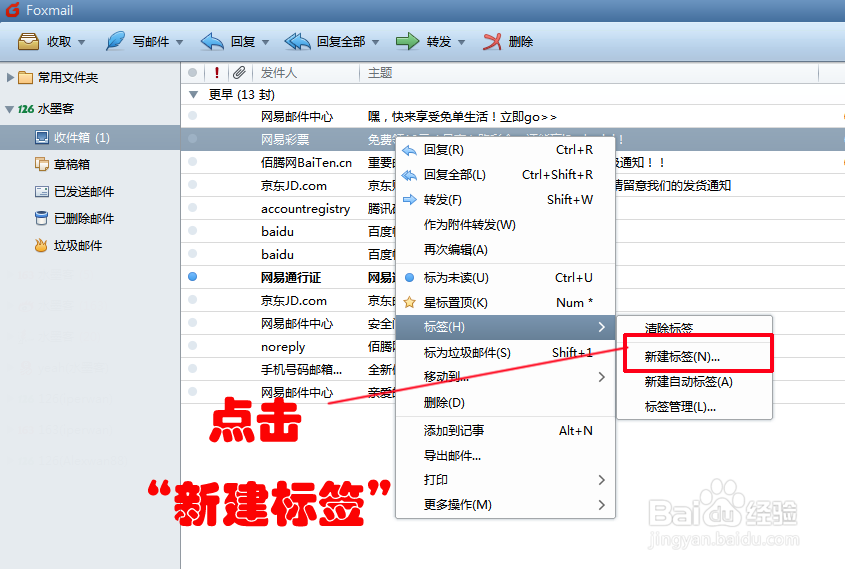845x569 pixels.
Task: Click the Reply All (回复全部) double arrow icon
Action: tap(297, 41)
